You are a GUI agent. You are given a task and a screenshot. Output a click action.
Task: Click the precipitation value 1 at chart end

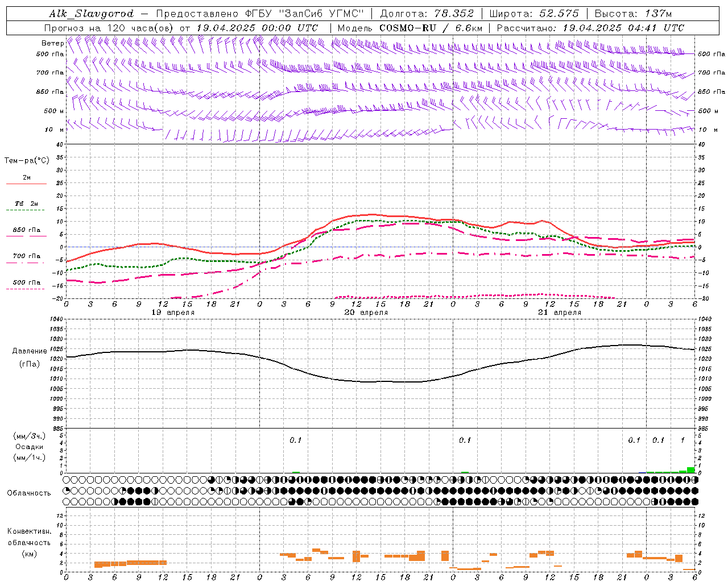pyautogui.click(x=682, y=440)
